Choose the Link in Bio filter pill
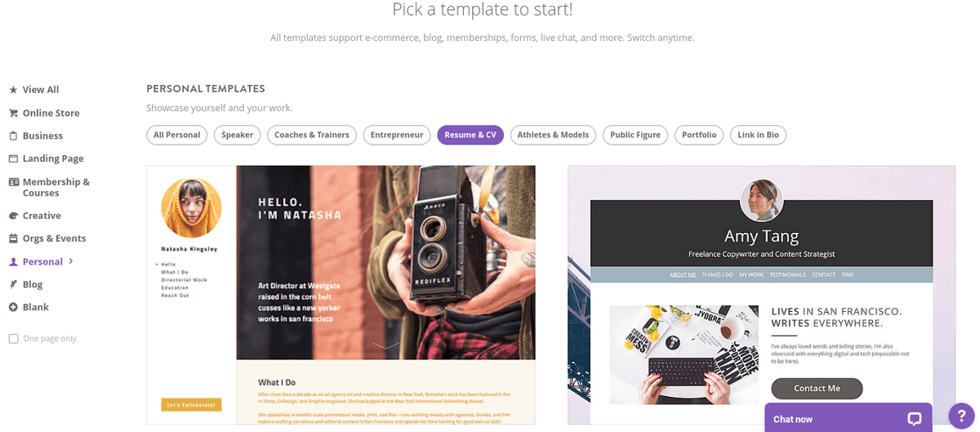This screenshot has height=432, width=980. pyautogui.click(x=758, y=135)
